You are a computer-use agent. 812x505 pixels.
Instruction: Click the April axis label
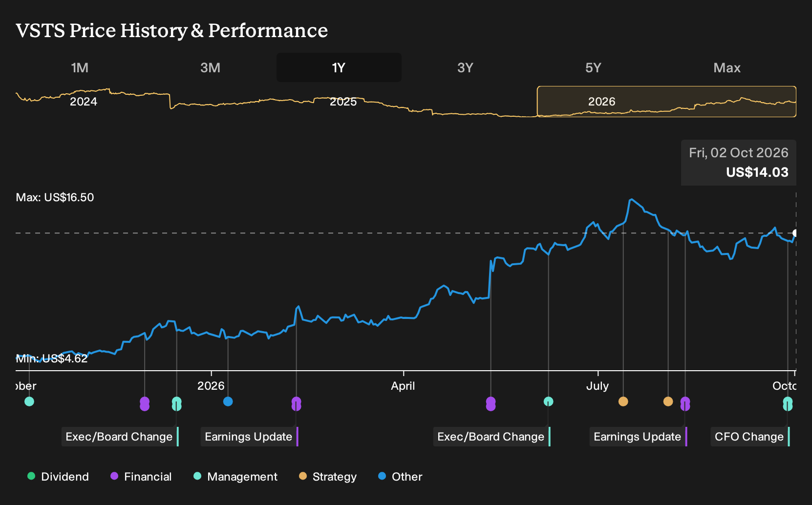[403, 386]
